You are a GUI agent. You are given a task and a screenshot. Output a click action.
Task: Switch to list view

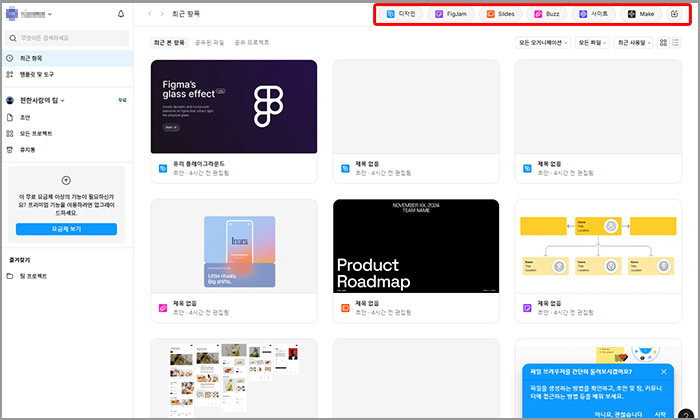coord(675,42)
